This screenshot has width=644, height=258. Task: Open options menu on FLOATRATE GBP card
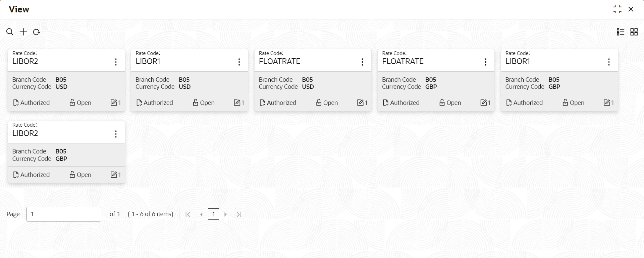[486, 62]
